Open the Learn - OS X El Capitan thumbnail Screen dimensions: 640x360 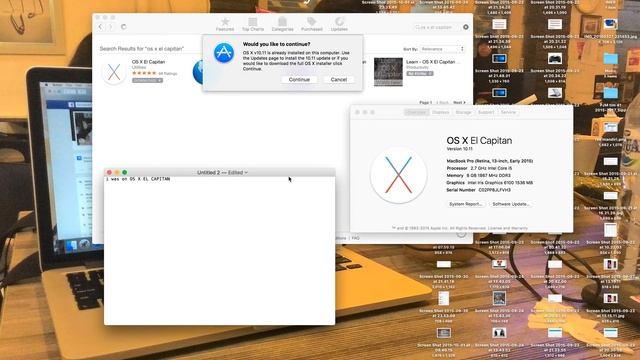coord(388,72)
